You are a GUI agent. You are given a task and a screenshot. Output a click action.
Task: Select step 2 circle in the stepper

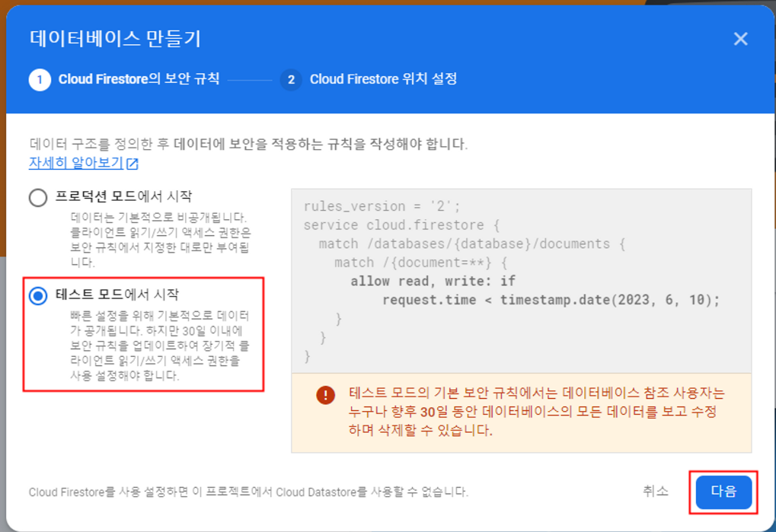click(x=291, y=80)
